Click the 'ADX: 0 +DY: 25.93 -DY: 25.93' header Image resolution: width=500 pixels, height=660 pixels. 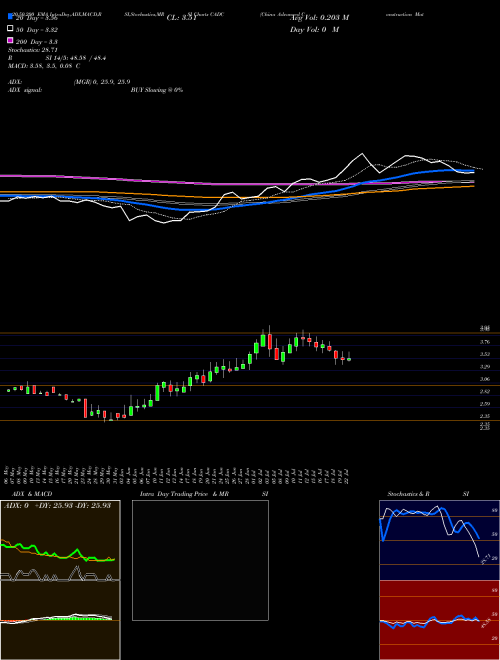click(x=57, y=505)
